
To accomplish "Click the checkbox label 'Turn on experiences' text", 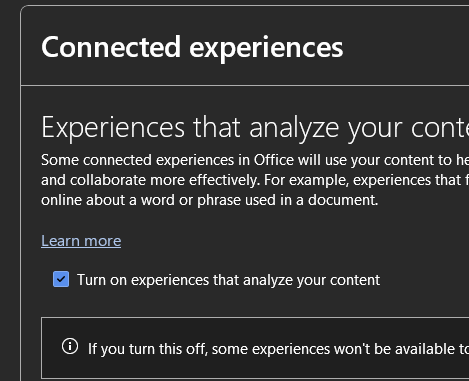I will point(143,280).
